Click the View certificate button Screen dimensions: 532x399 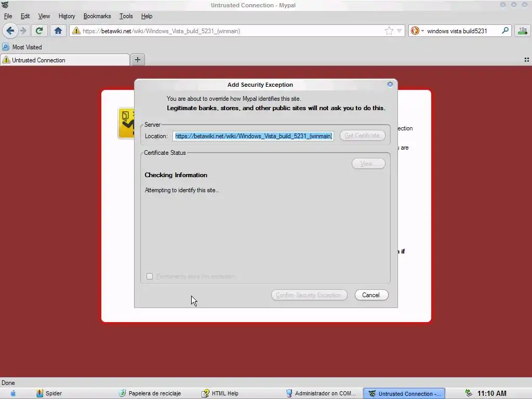[x=368, y=164]
